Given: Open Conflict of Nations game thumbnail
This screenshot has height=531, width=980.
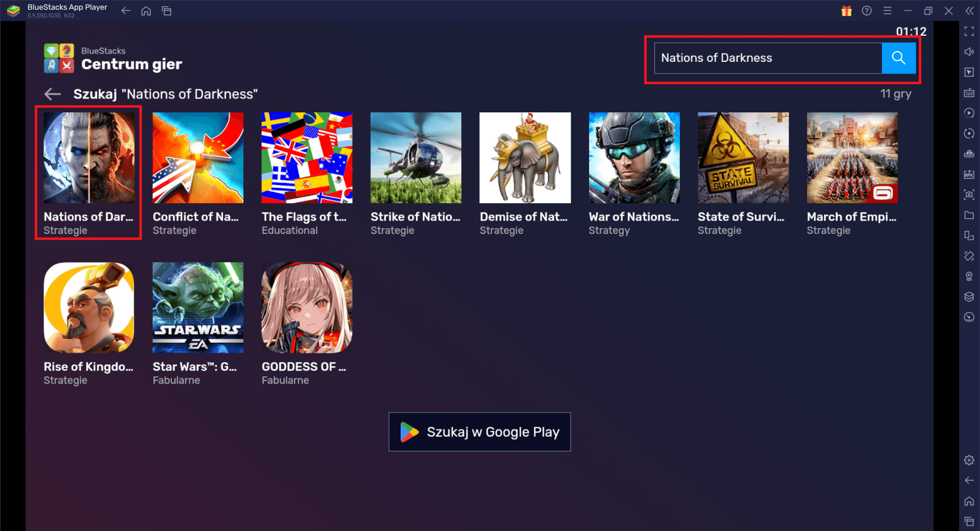Looking at the screenshot, I should (198, 158).
